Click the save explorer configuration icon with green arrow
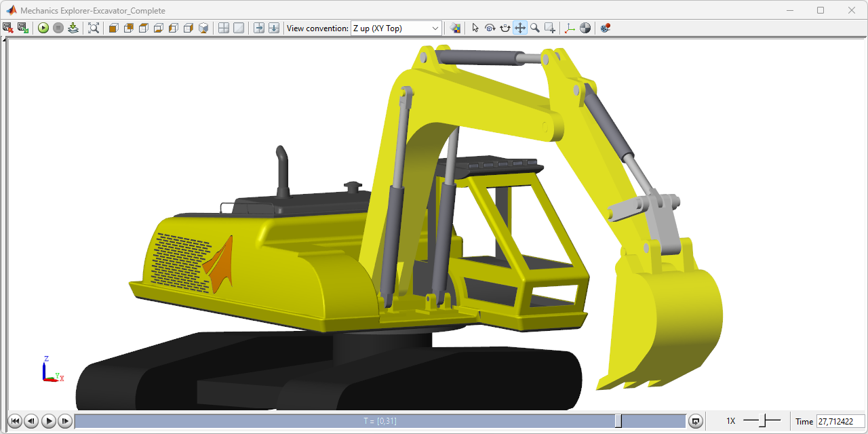This screenshot has height=434, width=868. click(23, 28)
